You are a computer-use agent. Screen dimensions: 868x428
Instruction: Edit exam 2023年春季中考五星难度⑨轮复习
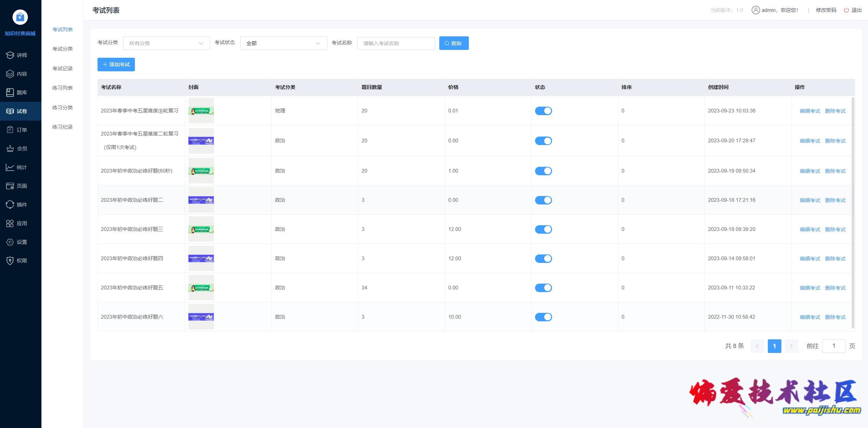810,111
